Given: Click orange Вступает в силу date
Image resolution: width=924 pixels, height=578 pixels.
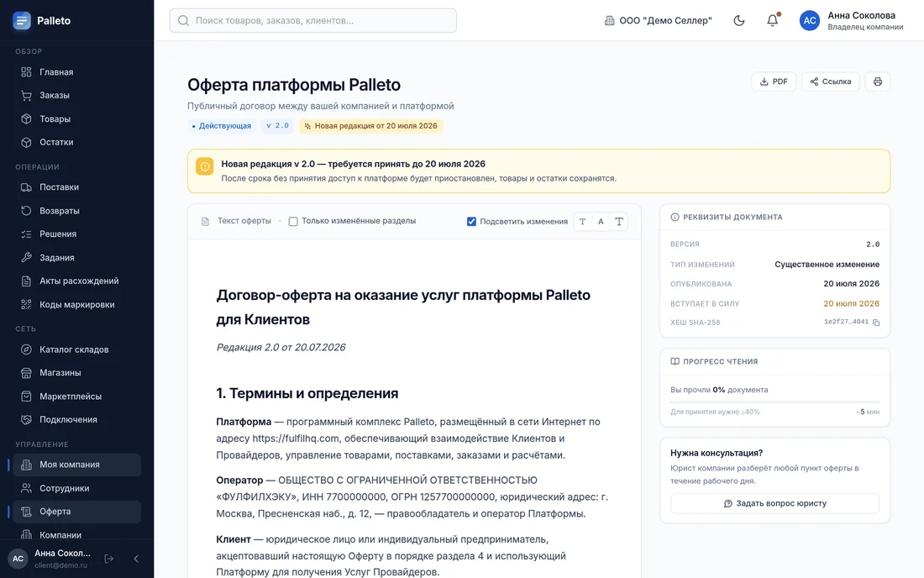Looking at the screenshot, I should coord(851,303).
